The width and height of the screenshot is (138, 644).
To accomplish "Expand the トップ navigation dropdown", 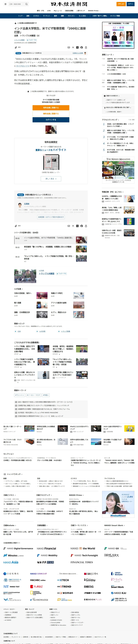I will pyautogui.click(x=21, y=16).
